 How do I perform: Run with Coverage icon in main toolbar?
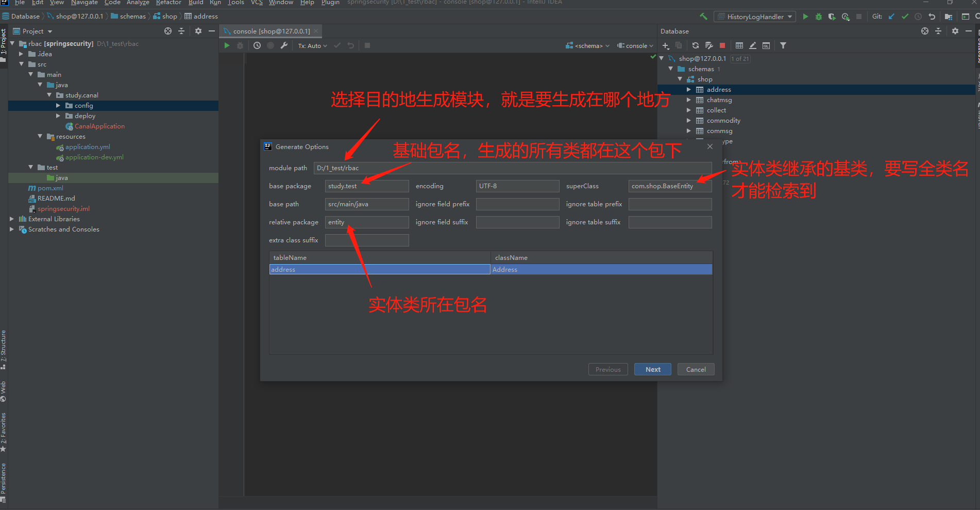[x=832, y=17]
